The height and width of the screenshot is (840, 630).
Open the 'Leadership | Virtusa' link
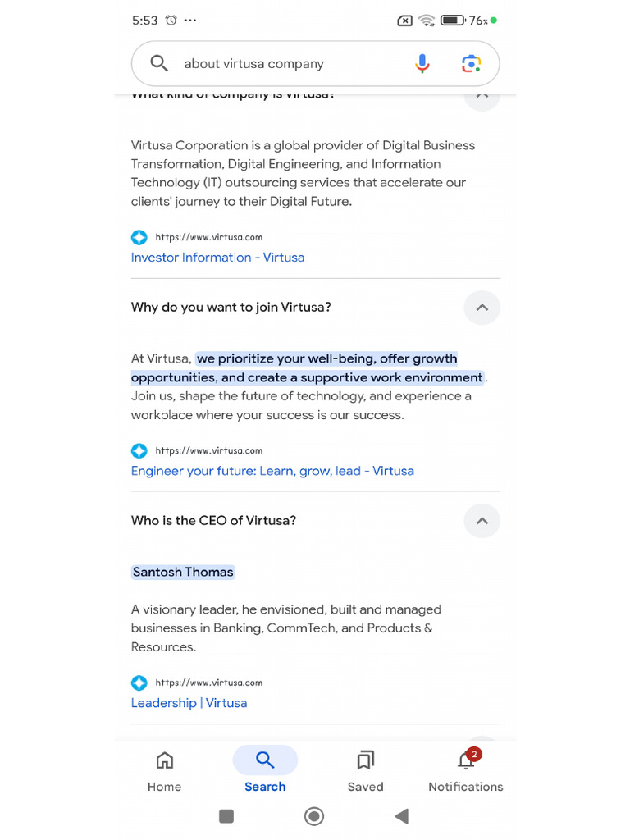pyautogui.click(x=189, y=703)
